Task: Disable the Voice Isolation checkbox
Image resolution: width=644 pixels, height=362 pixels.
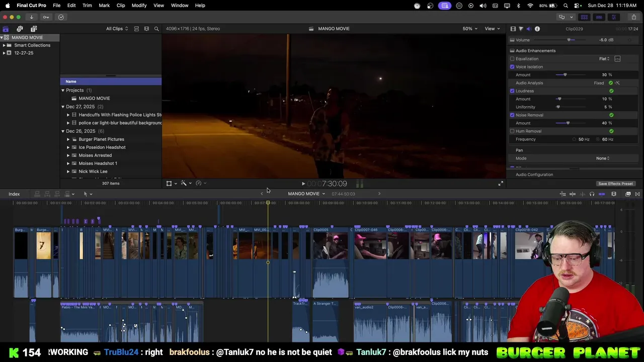Action: coord(512,67)
